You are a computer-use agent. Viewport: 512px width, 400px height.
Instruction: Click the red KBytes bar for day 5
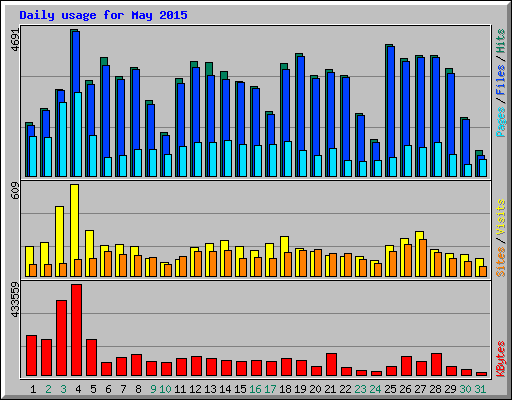(x=91, y=358)
